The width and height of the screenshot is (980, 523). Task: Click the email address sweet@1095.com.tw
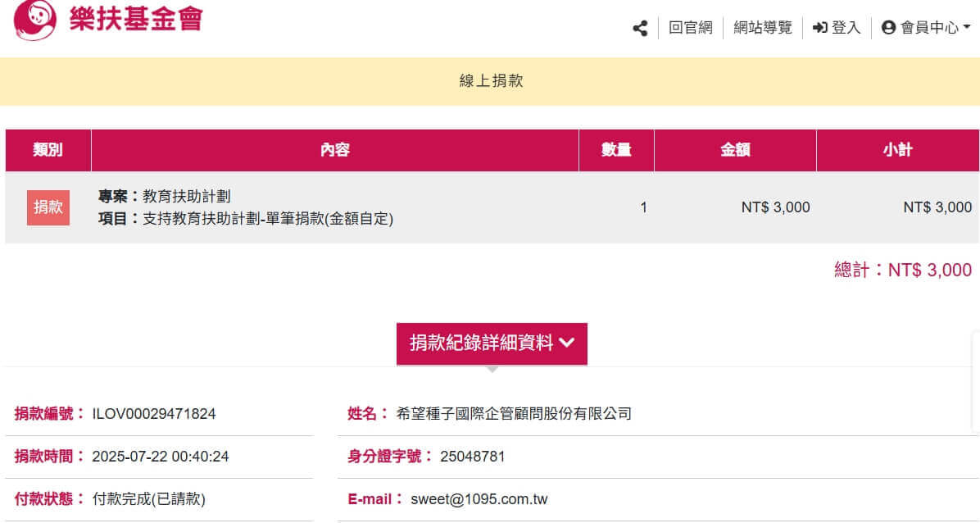coord(479,499)
